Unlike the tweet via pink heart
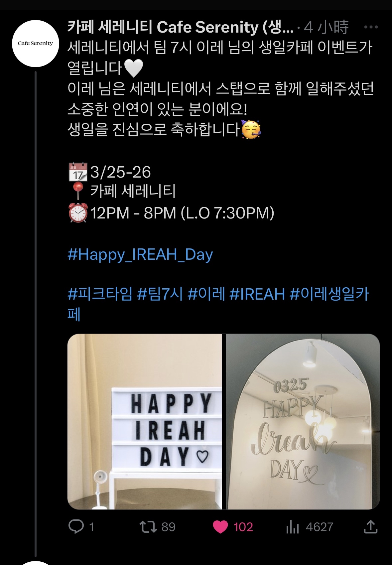The image size is (392, 565). [x=220, y=527]
